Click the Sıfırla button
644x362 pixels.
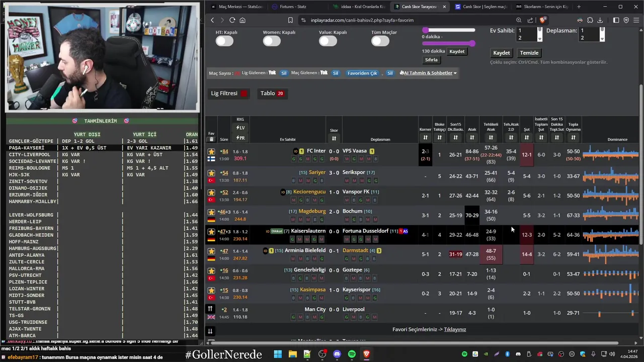[431, 60]
